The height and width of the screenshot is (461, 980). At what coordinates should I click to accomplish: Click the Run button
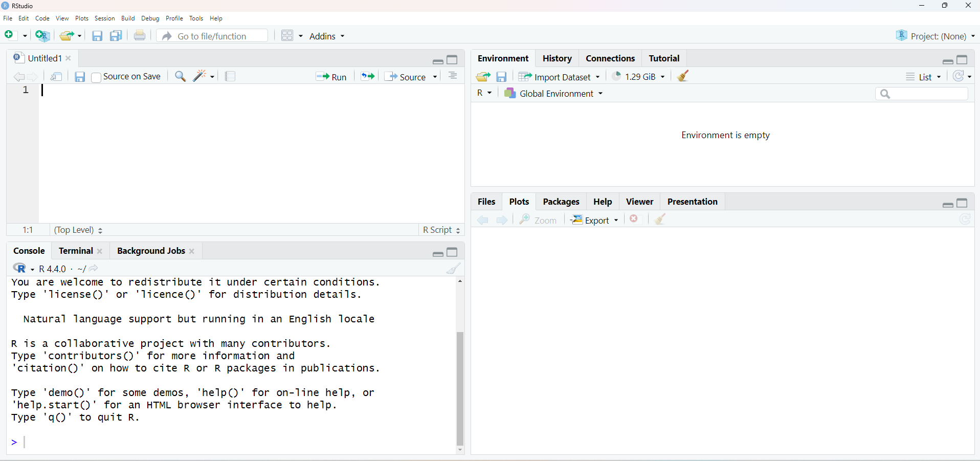(x=331, y=77)
